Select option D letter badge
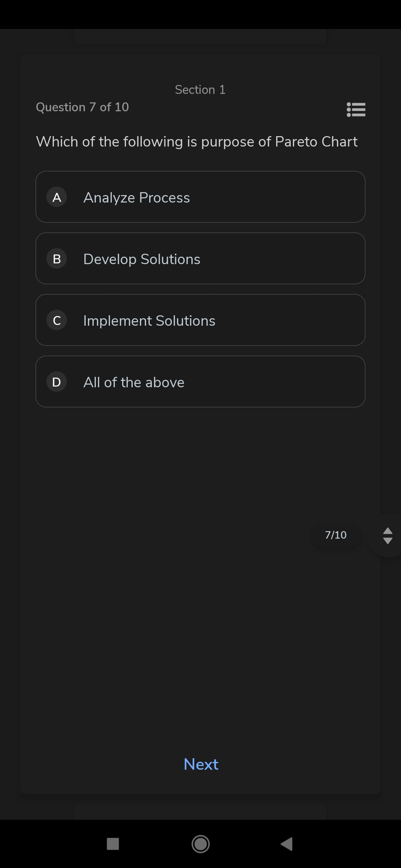Screen dimensions: 401x868 click(56, 382)
